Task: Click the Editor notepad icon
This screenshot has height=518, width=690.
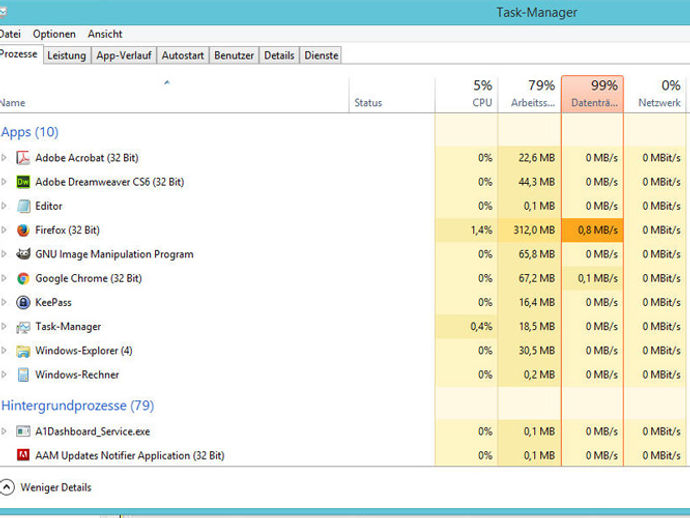Action: [x=23, y=206]
